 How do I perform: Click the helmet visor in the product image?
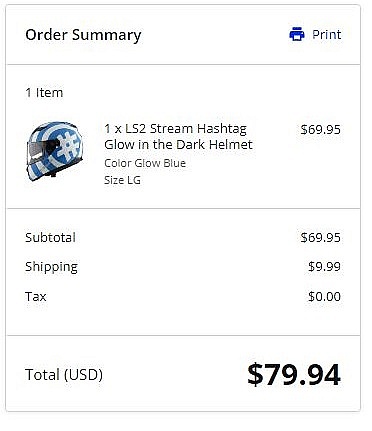[42, 148]
